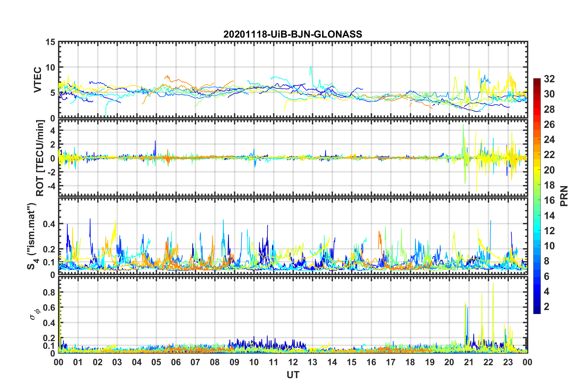The width and height of the screenshot is (586, 392).
Task: Select the ROT plot panel
Action: click(293, 158)
